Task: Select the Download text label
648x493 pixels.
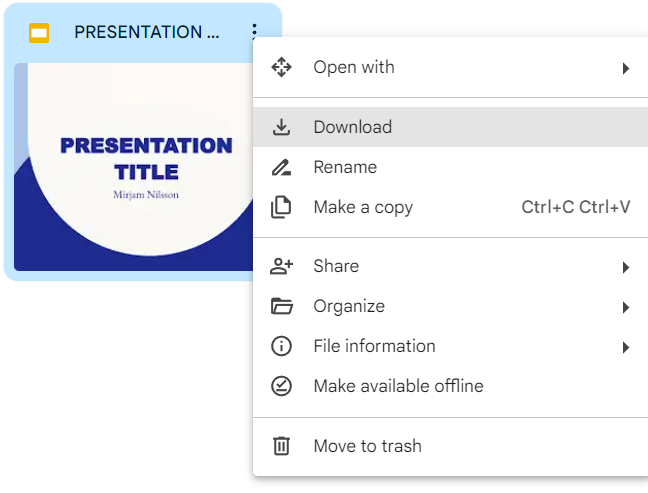Action: pyautogui.click(x=352, y=127)
